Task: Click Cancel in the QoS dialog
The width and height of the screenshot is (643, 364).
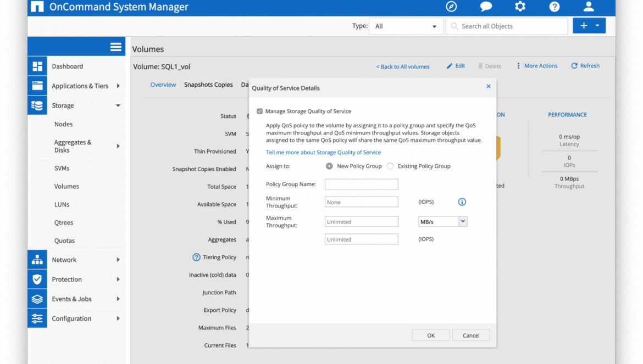Action: [471, 335]
